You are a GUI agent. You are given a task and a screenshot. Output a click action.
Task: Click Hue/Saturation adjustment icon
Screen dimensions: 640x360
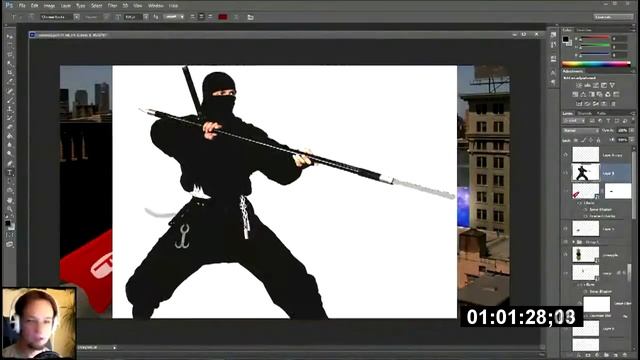coord(575,94)
